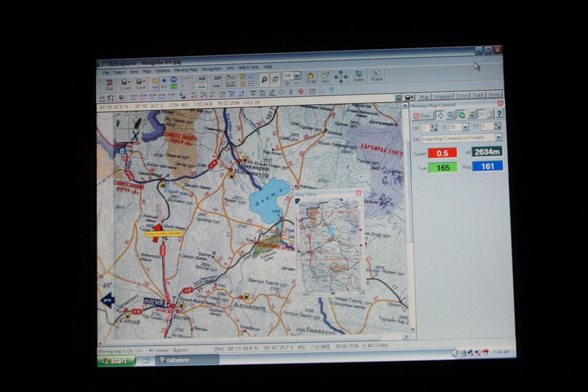The width and height of the screenshot is (588, 392).
Task: Click the red-white lifebuoy MOB icon
Action: coord(301,91)
